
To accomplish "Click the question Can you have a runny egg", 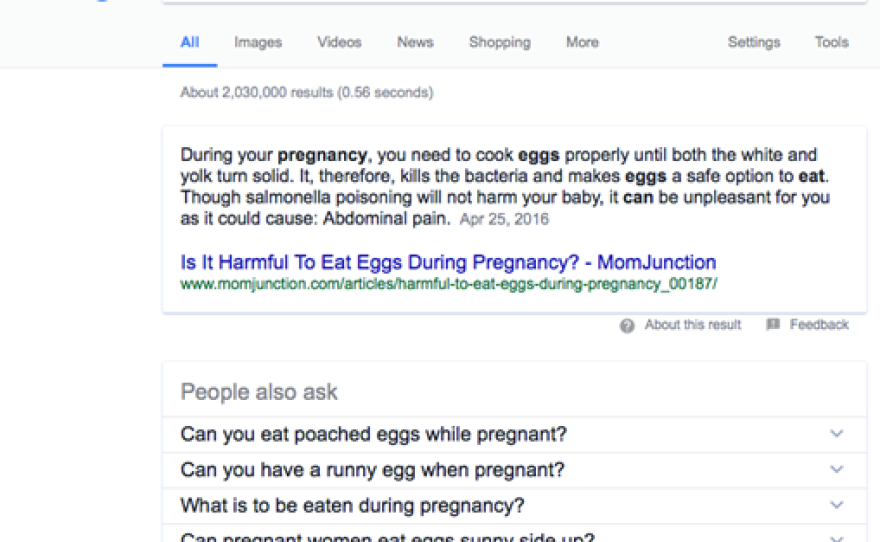I will 372,469.
